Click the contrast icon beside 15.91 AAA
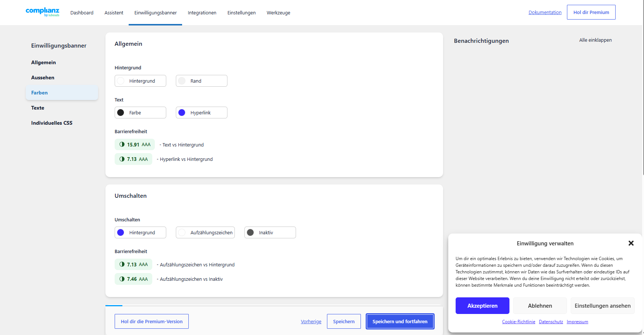This screenshot has width=644, height=335. 122,144
